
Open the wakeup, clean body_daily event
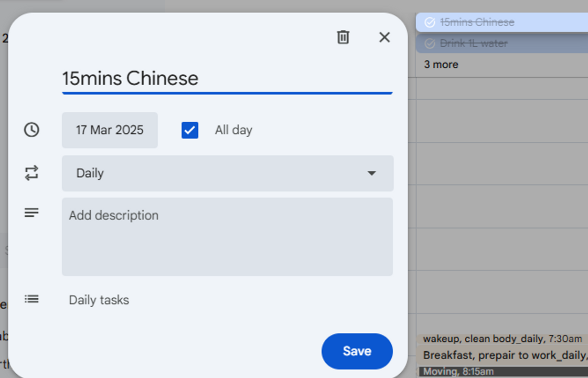pyautogui.click(x=502, y=339)
